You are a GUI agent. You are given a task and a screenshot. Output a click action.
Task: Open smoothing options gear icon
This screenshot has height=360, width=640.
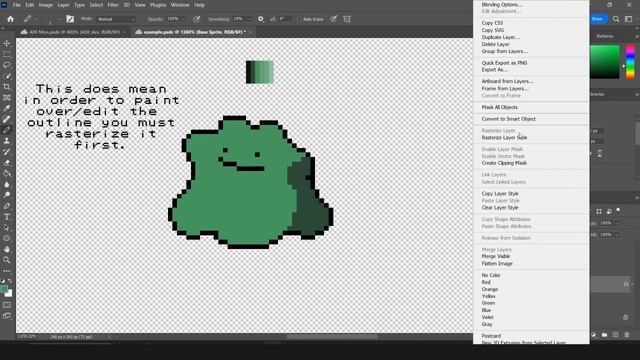click(x=260, y=19)
